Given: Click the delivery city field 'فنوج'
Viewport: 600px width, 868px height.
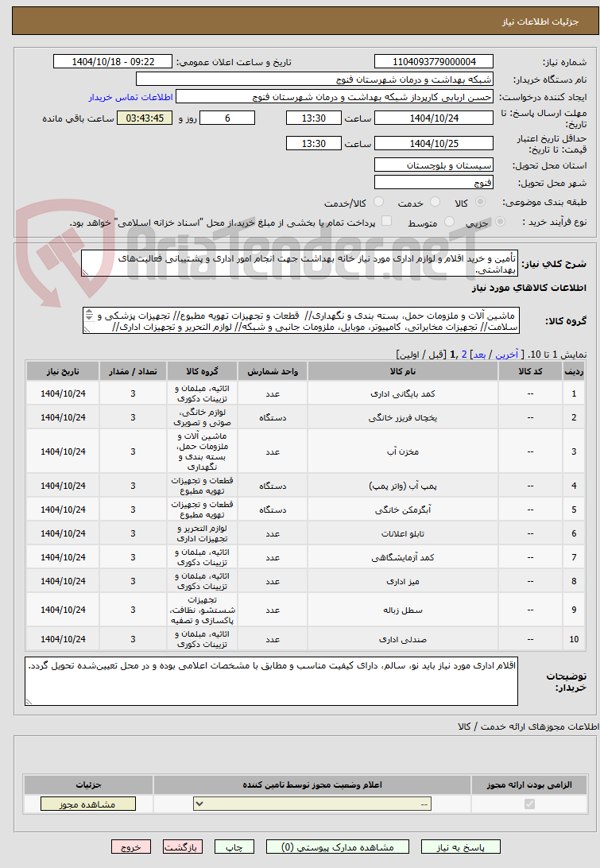Looking at the screenshot, I should [x=434, y=183].
